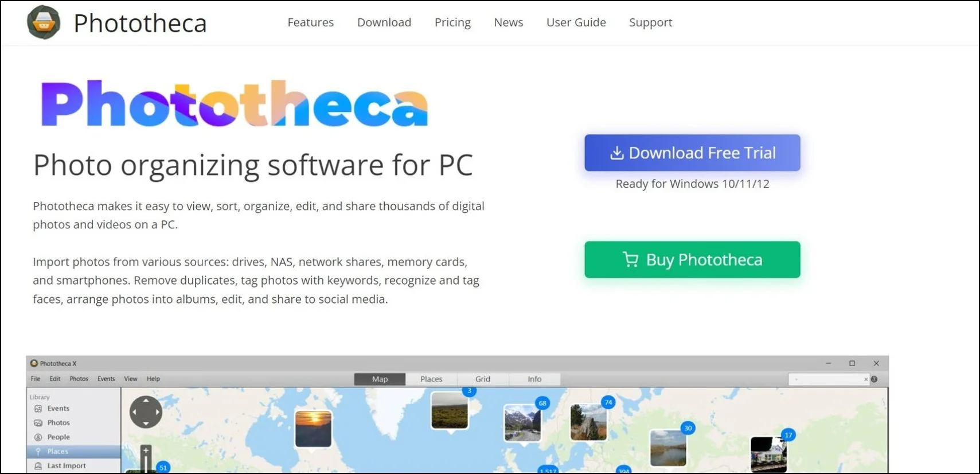Screen dimensions: 980x474
Task: Open the Photos menu in menu bar
Action: (x=79, y=379)
